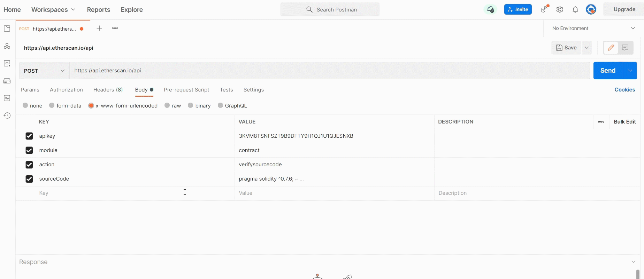Image resolution: width=644 pixels, height=279 pixels.
Task: Uncheck the action row checkbox
Action: click(x=29, y=165)
